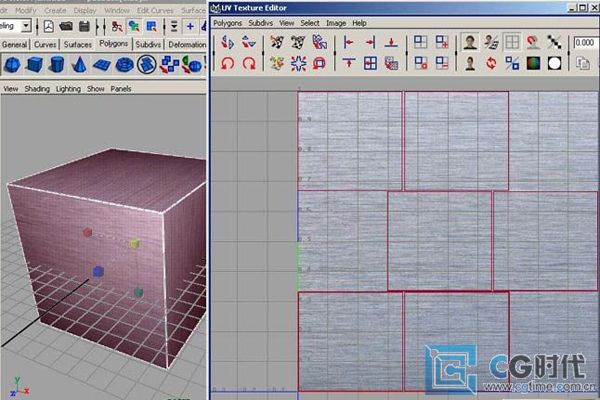Viewport: 600px width, 400px height.
Task: Click the Relax UVs icon
Action: (x=277, y=63)
